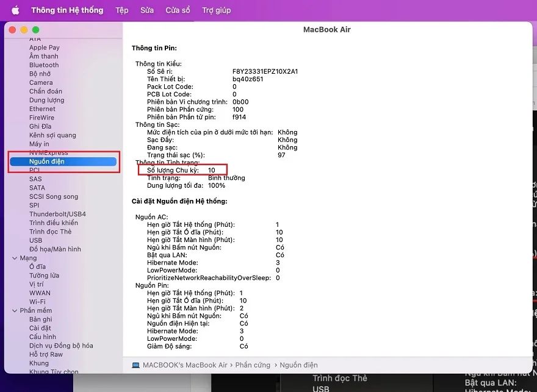Open the Apple menu icon
Image resolution: width=537 pixels, height=392 pixels.
point(16,10)
